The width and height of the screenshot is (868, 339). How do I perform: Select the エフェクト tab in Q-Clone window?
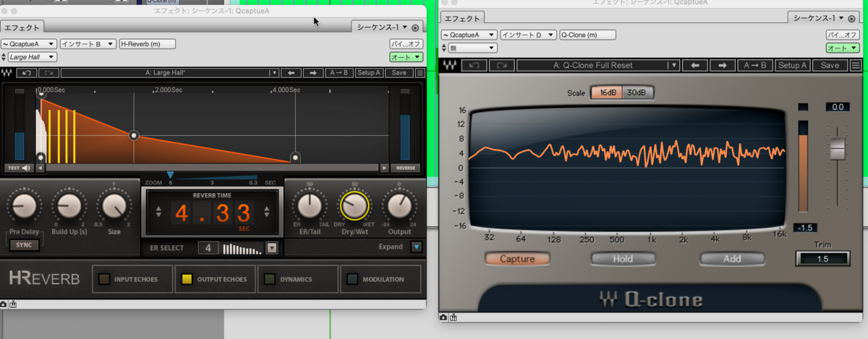pyautogui.click(x=461, y=18)
